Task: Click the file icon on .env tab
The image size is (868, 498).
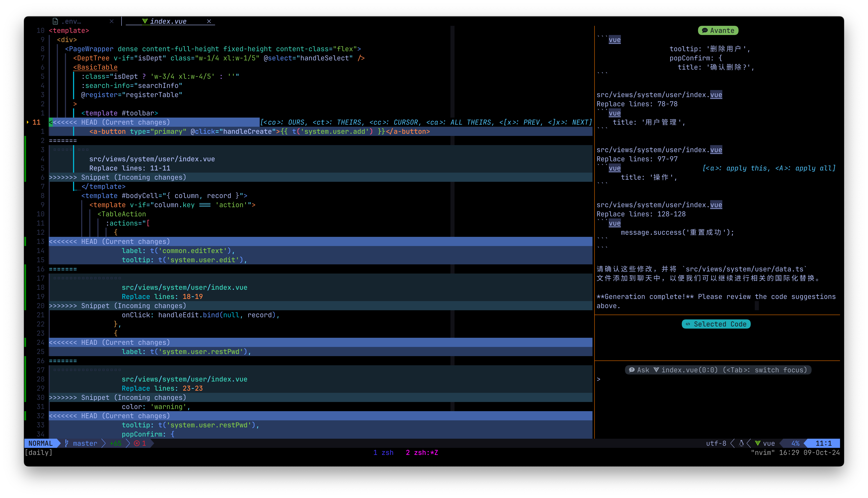Action: click(x=55, y=21)
